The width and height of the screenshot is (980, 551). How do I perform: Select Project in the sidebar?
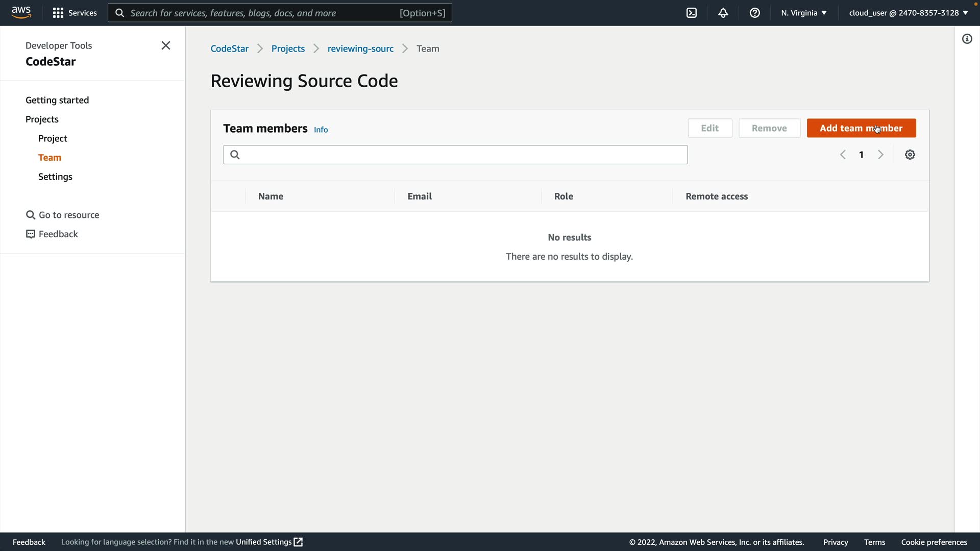[x=53, y=138]
